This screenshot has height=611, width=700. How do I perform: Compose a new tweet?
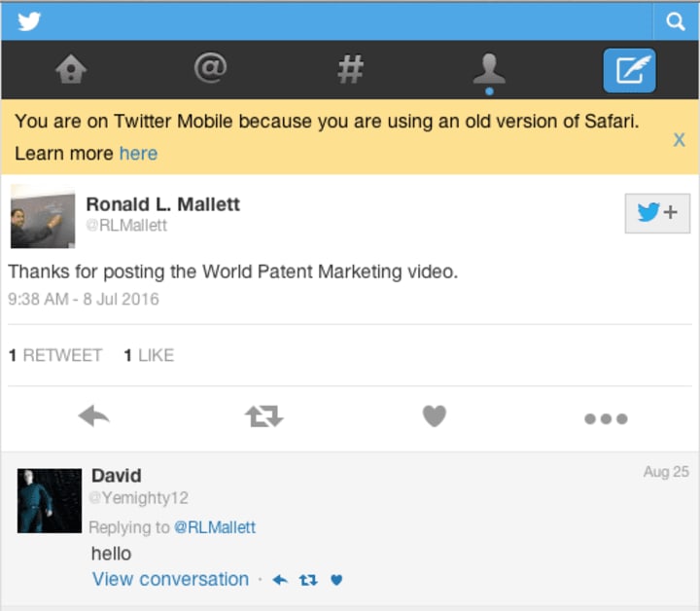click(629, 70)
